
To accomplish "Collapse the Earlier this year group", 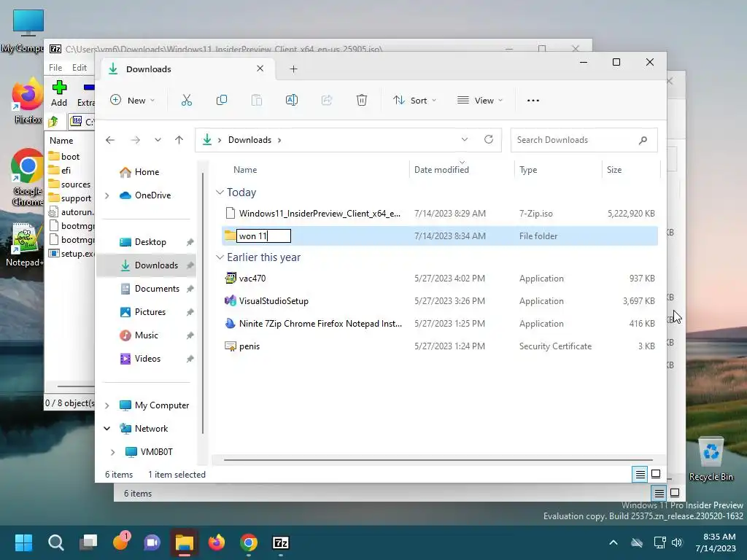I will click(220, 257).
